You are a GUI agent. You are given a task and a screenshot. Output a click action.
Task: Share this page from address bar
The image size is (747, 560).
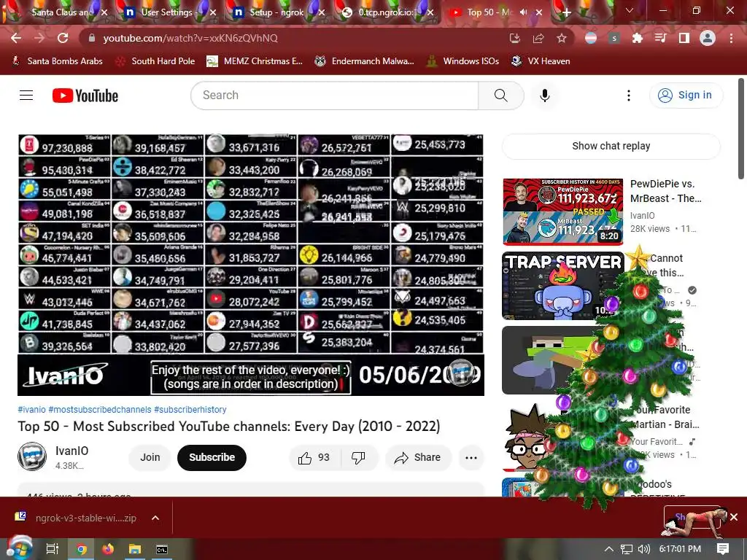(538, 38)
